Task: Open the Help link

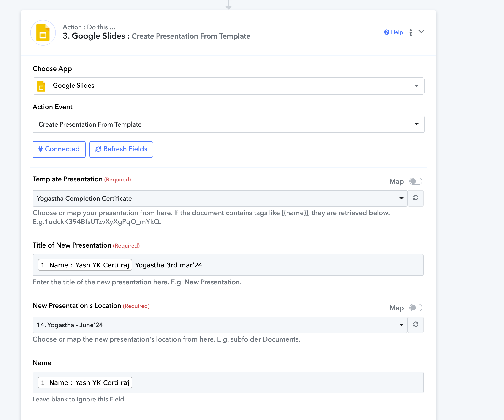Action: [397, 32]
